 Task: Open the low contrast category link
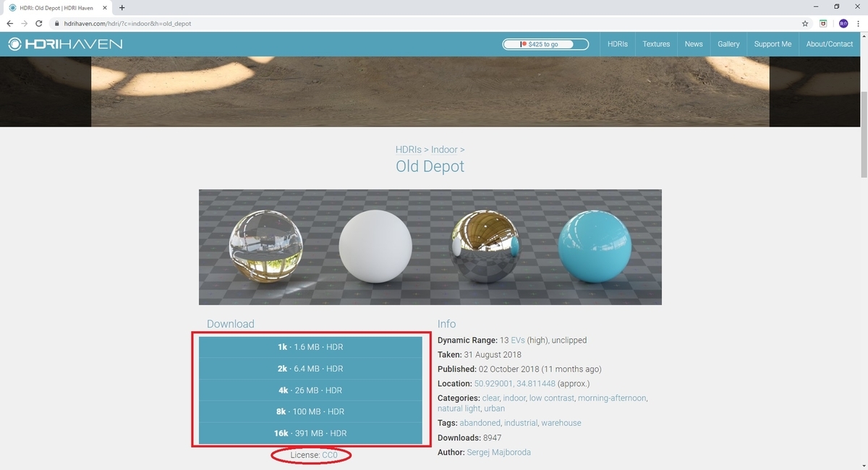tap(552, 398)
